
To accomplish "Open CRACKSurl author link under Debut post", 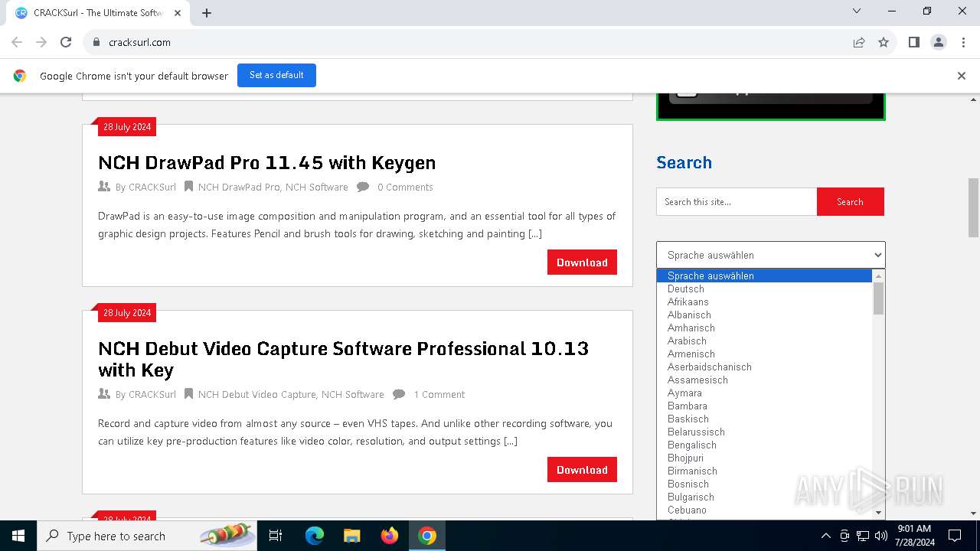I will click(152, 394).
